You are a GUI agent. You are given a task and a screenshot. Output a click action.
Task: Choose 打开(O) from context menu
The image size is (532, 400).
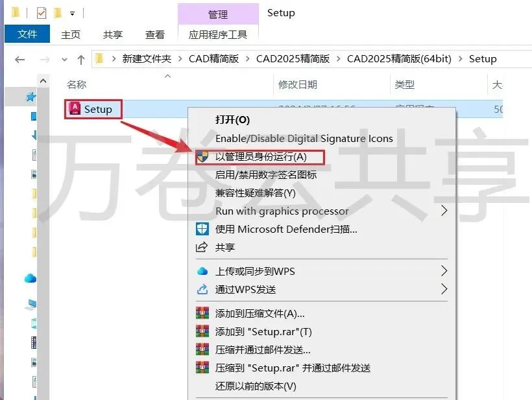click(x=232, y=120)
